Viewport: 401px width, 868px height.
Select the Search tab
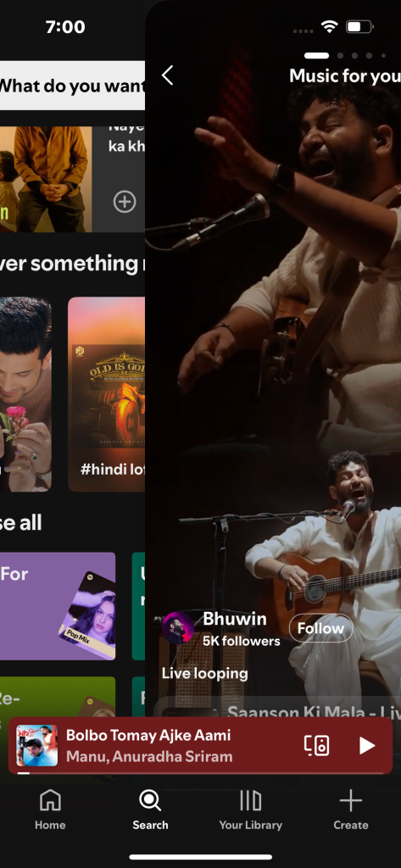(150, 810)
